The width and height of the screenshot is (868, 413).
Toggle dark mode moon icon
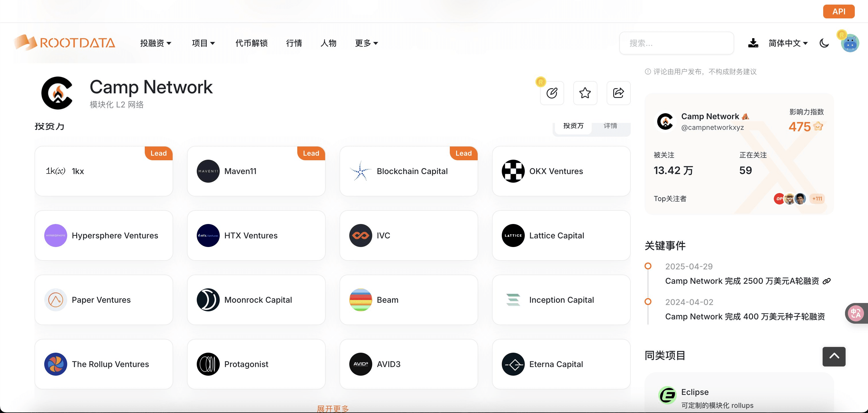824,43
